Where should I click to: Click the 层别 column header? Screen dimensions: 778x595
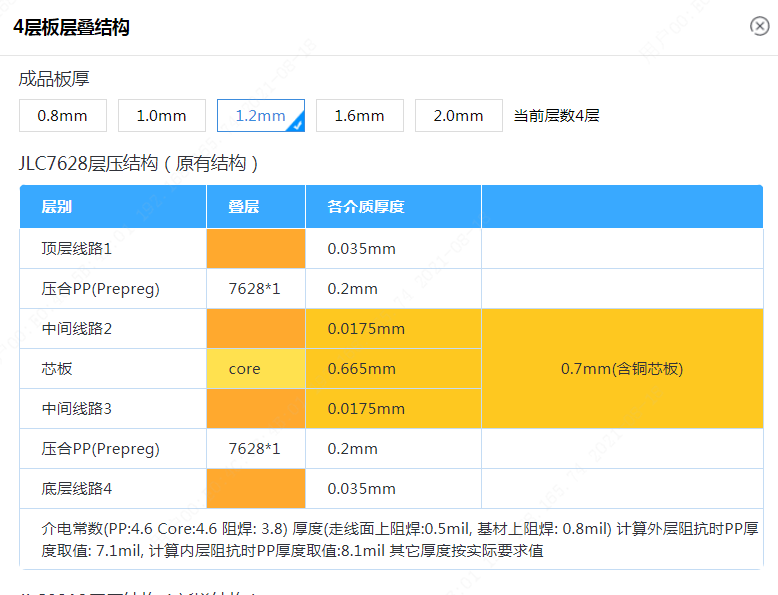[57, 207]
